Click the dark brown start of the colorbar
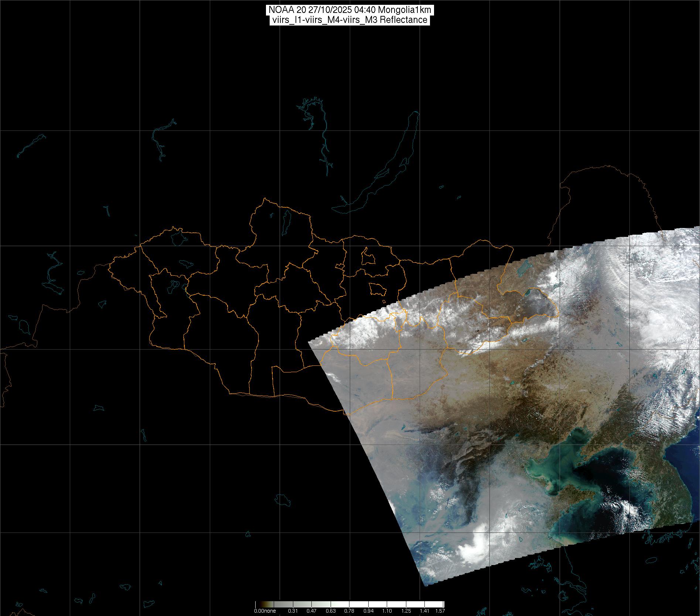Viewport: 700px width, 616px height. point(258,605)
